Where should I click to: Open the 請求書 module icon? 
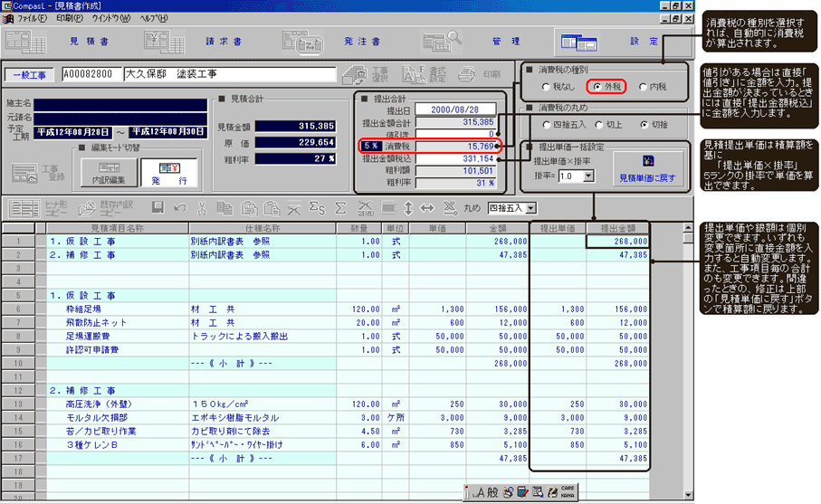[x=164, y=42]
